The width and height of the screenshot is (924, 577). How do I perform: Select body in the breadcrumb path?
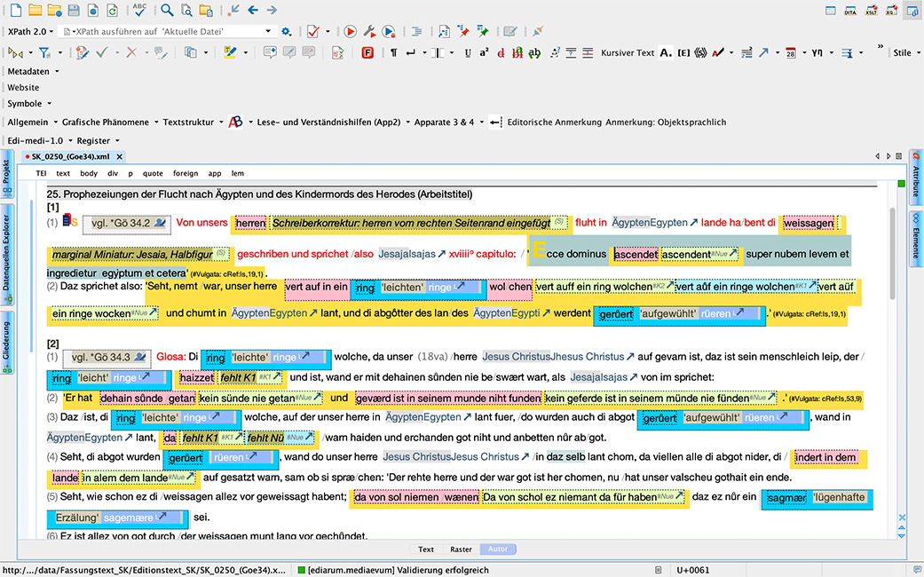(87, 173)
